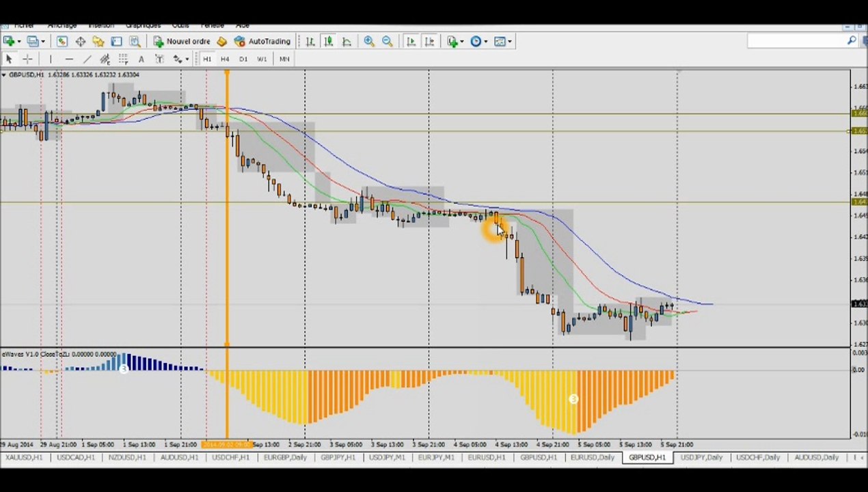Select the text label tool
Screen dimensions: 868x492
coord(159,59)
